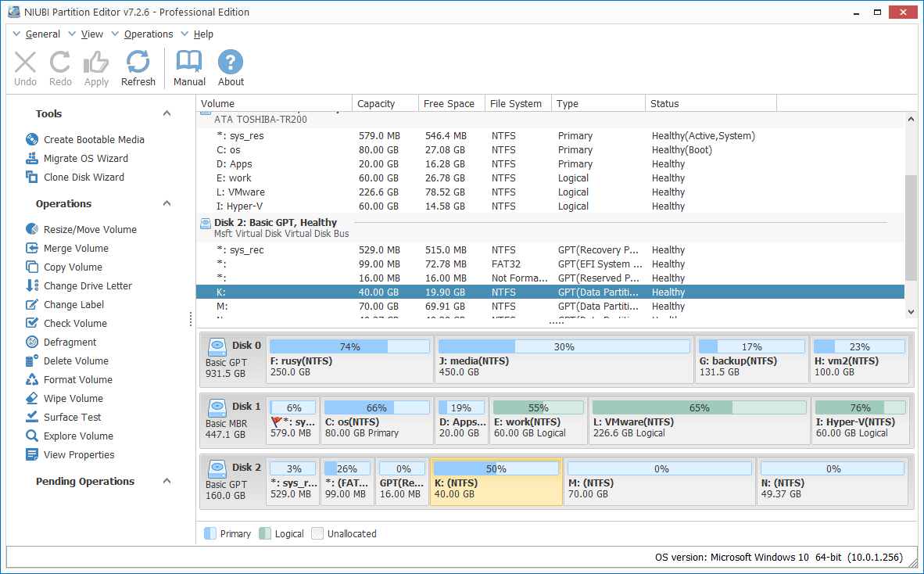The width and height of the screenshot is (924, 574).
Task: Choose Resize/Move Volume operation
Action: (x=90, y=229)
